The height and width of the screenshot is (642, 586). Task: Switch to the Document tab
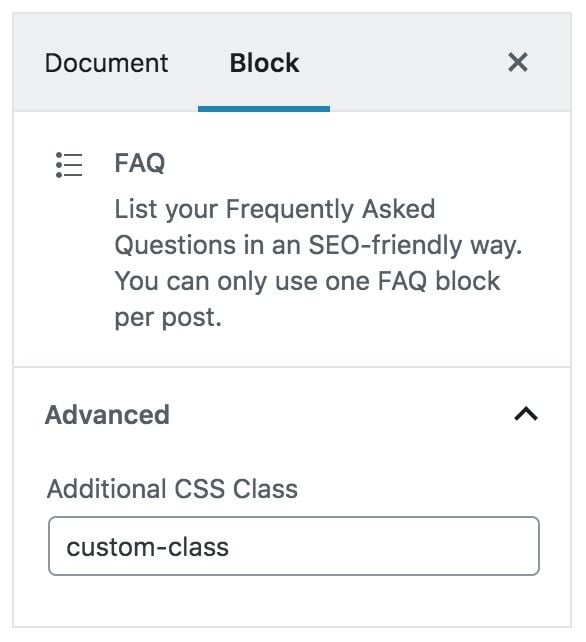(x=106, y=63)
